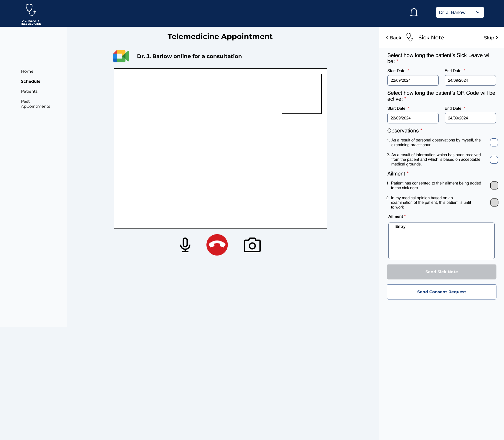The width and height of the screenshot is (504, 440).
Task: Open notifications bell
Action: [x=414, y=13]
